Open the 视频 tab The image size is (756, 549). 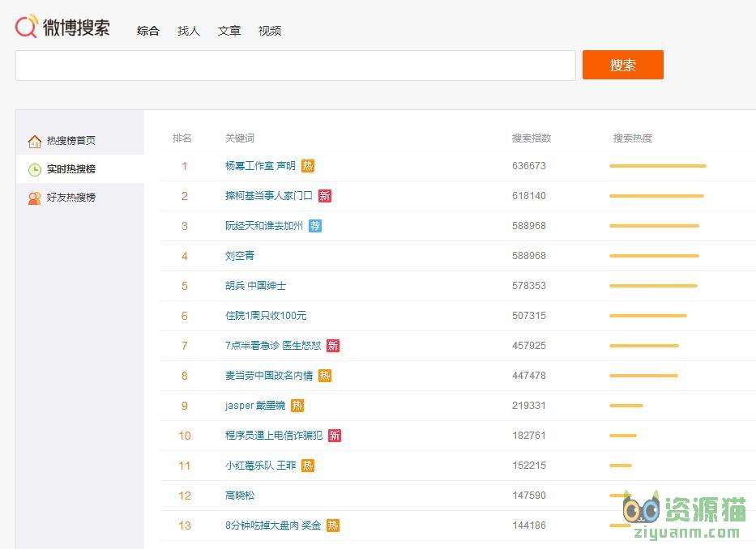pyautogui.click(x=270, y=31)
